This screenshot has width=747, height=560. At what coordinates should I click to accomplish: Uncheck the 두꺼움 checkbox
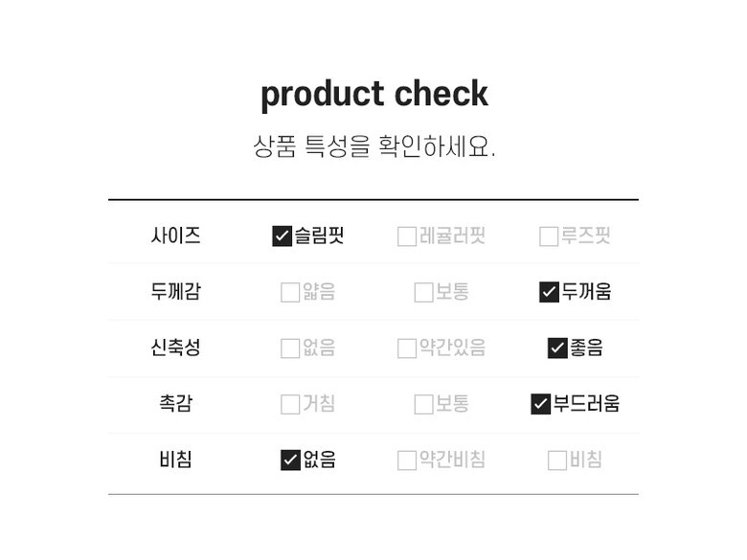(549, 293)
